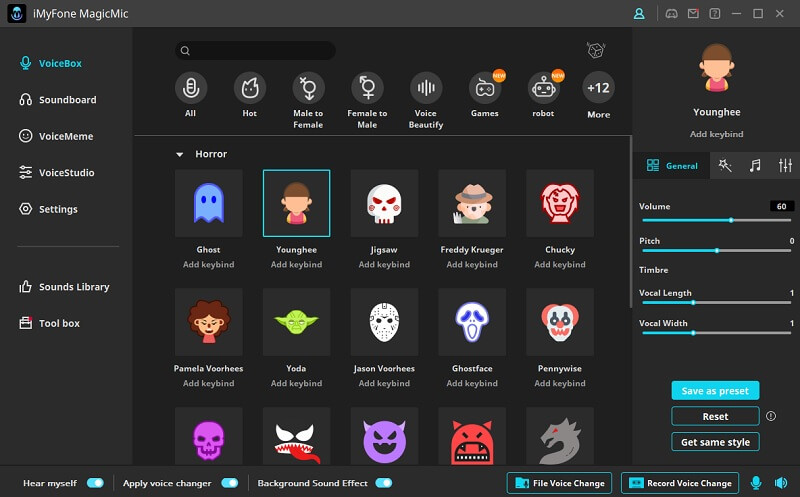800x497 pixels.
Task: Click the Reset button
Action: pyautogui.click(x=715, y=416)
